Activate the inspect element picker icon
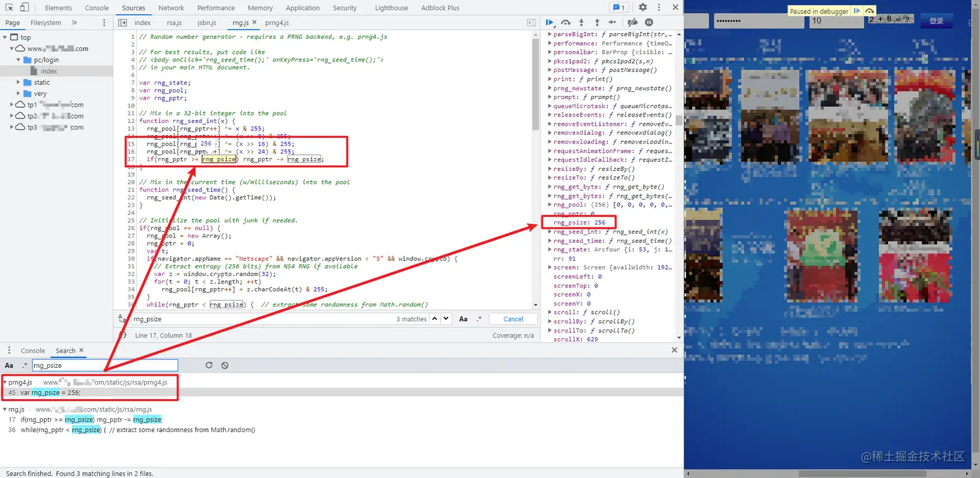 [x=10, y=8]
